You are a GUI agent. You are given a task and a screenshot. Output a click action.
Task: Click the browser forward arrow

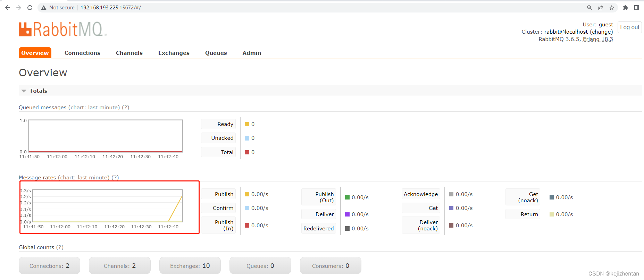pyautogui.click(x=19, y=8)
